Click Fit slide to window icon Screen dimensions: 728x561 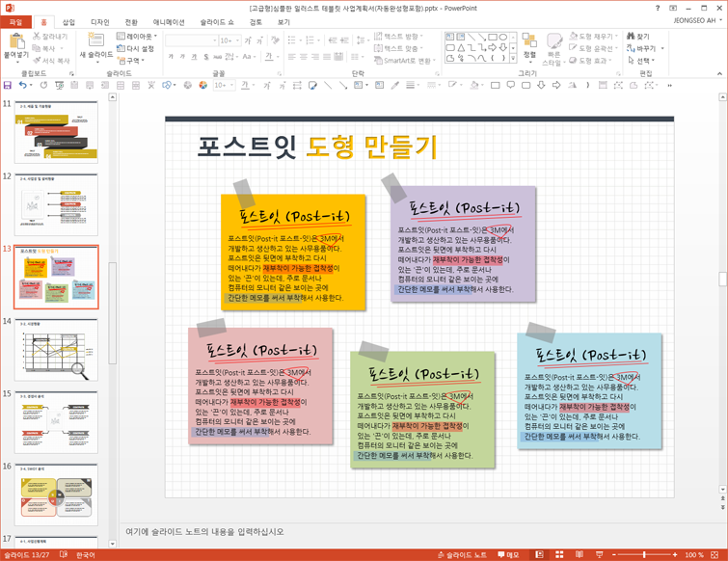click(x=715, y=554)
